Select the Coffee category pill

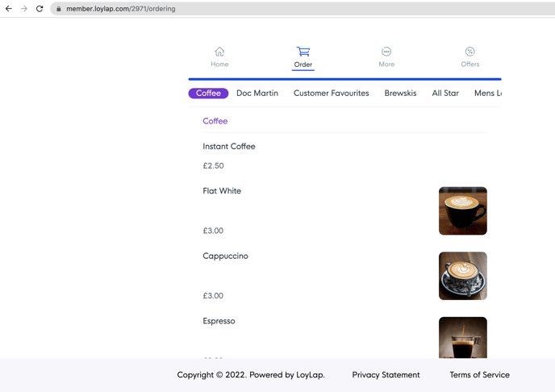point(208,93)
